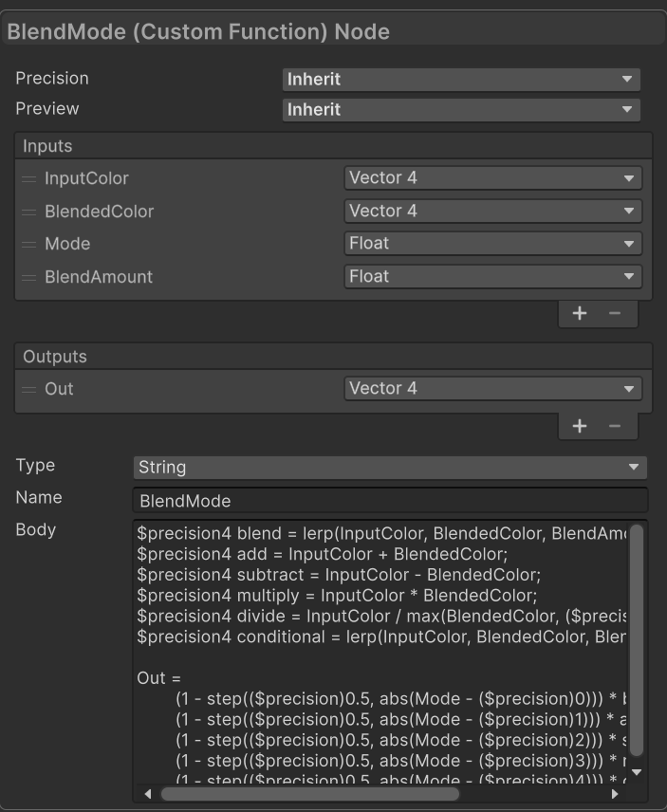
Task: Grab the InputColor row reorder handle
Action: coord(29,179)
